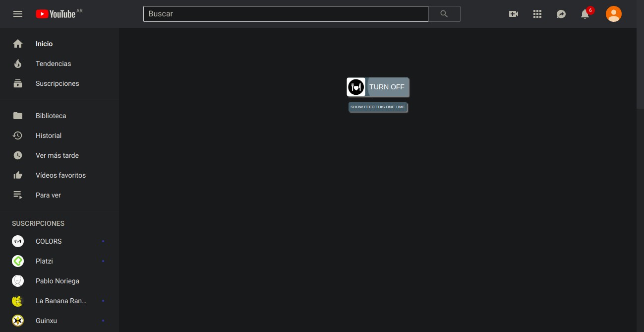Open Ver más tarde from the sidebar
644x332 pixels.
pos(57,155)
